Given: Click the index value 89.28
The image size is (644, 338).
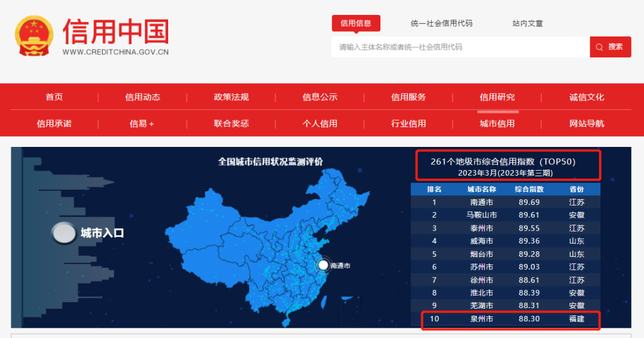Looking at the screenshot, I should tap(529, 254).
